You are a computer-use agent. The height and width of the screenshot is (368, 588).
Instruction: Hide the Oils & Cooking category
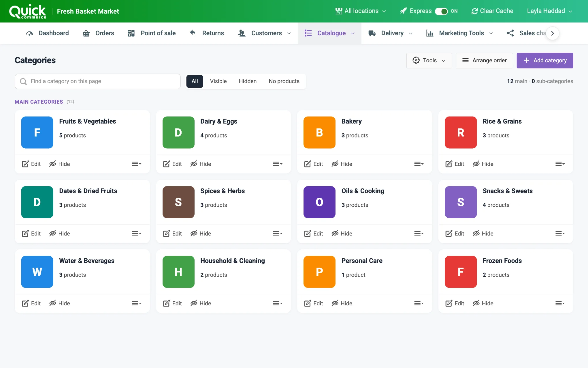[x=342, y=233]
